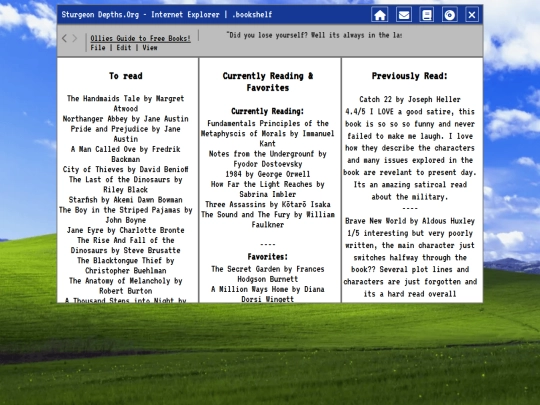Image resolution: width=540 pixels, height=405 pixels.
Task: Open the File menu
Action: click(98, 48)
